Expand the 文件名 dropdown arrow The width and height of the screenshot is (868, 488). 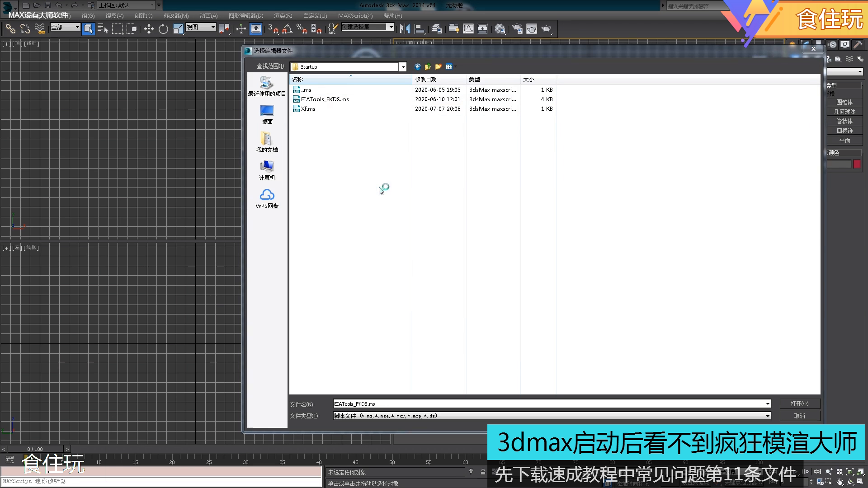pyautogui.click(x=767, y=404)
